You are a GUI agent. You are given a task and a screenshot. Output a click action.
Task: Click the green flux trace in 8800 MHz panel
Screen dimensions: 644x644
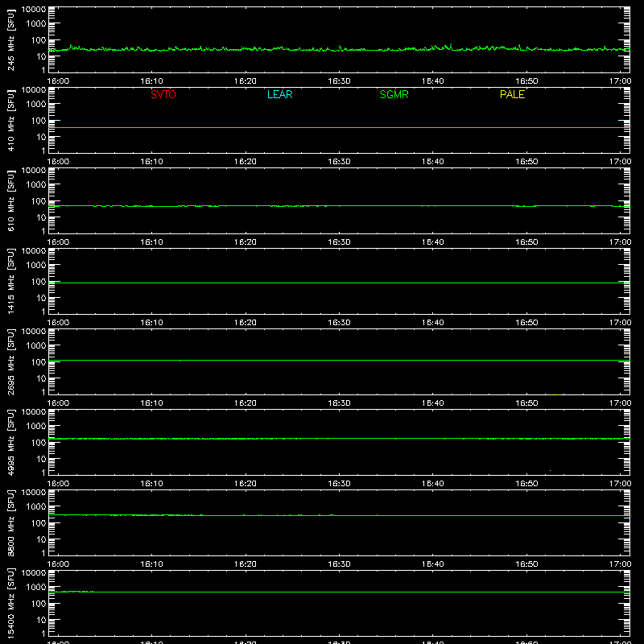pos(339,515)
